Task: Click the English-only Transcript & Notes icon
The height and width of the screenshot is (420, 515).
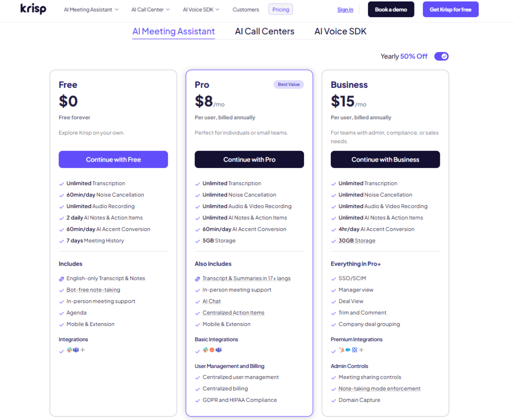Action: 62,278
